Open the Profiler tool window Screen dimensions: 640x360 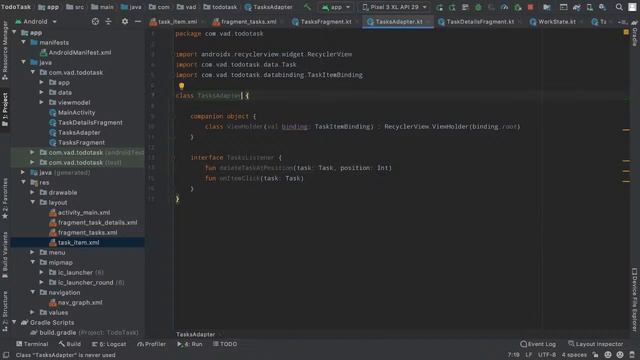151,344
